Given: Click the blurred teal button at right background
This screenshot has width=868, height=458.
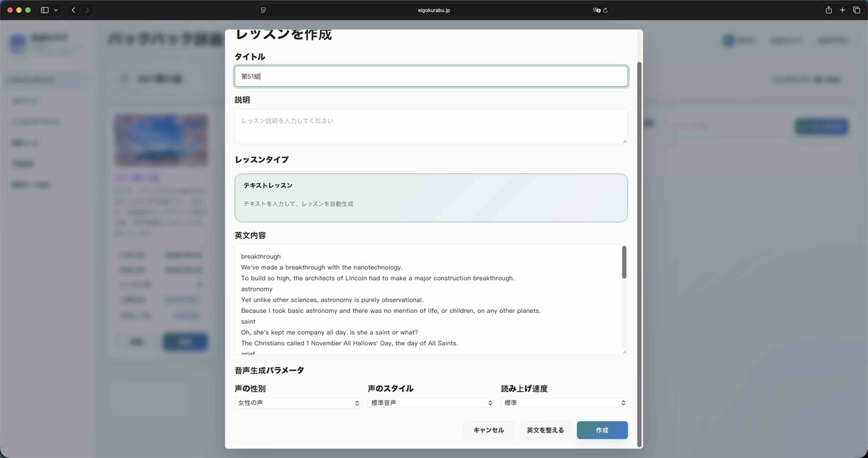Looking at the screenshot, I should tap(822, 127).
